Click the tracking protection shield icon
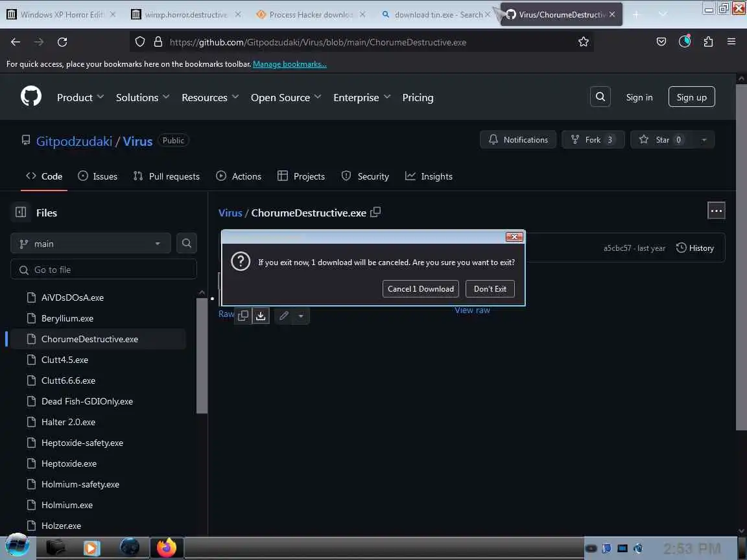The width and height of the screenshot is (747, 560). click(x=139, y=42)
